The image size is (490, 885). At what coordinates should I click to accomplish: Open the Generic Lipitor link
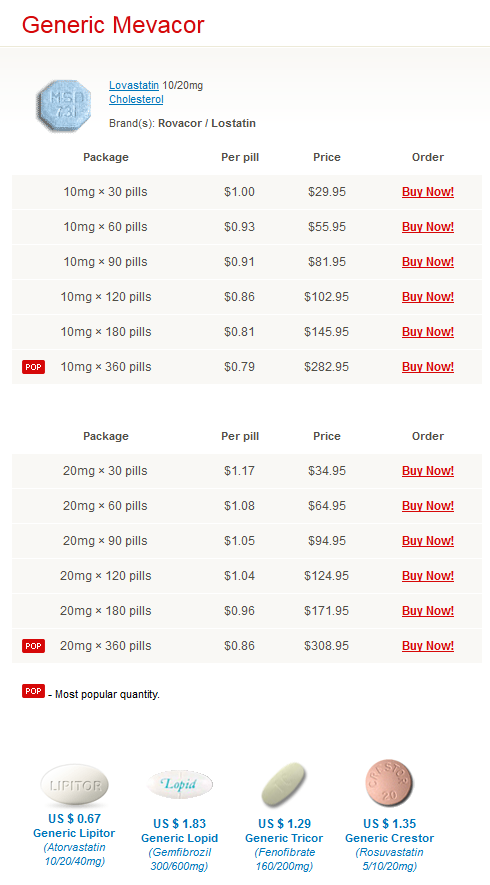74,833
